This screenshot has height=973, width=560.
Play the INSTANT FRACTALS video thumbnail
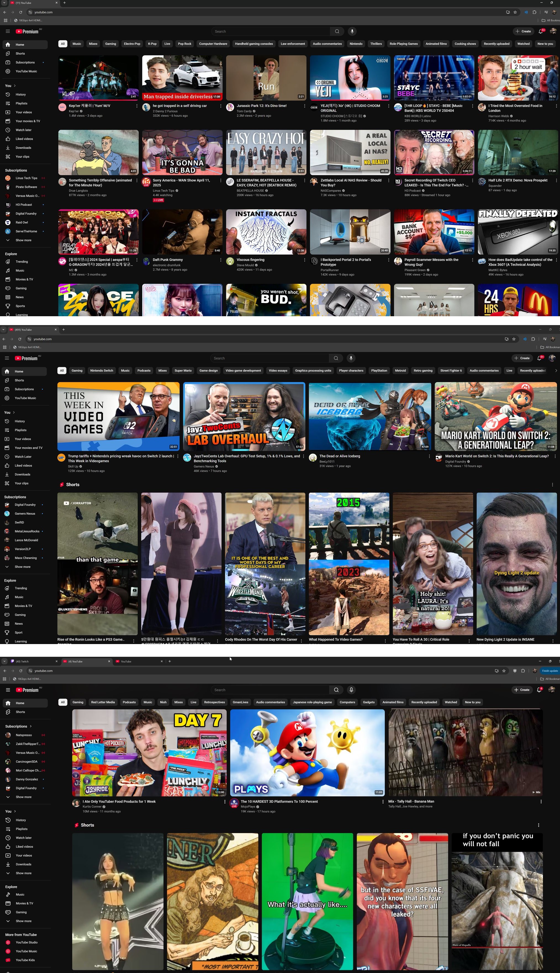tap(266, 232)
